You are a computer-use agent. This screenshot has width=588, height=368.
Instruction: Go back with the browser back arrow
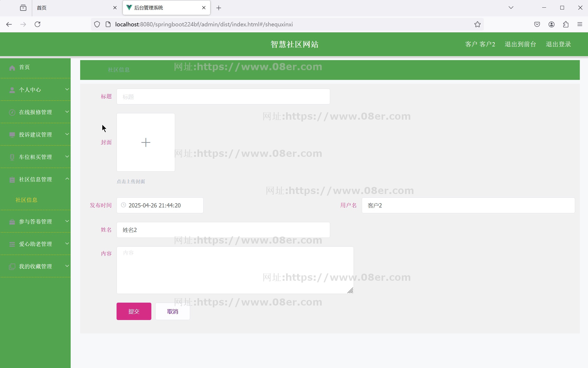9,24
